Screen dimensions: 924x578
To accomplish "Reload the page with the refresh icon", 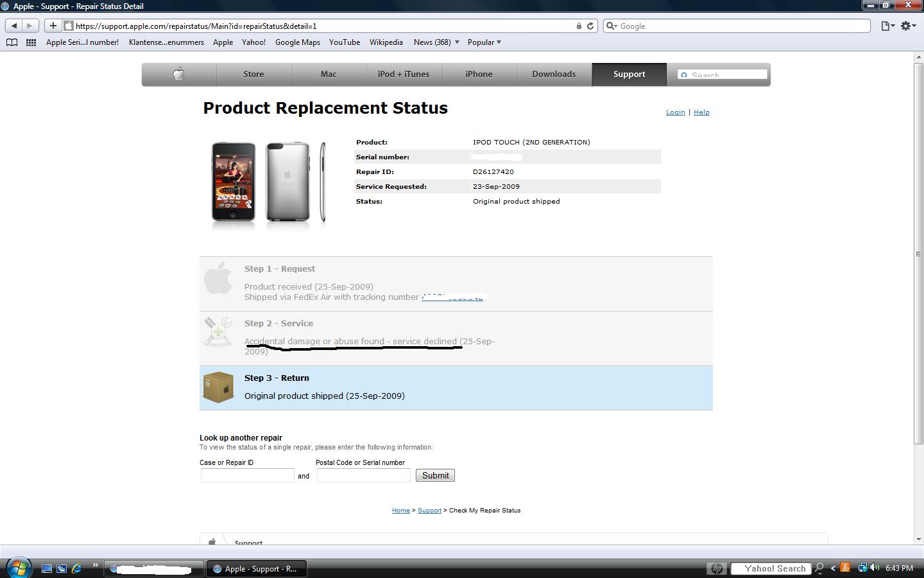I will tap(590, 26).
